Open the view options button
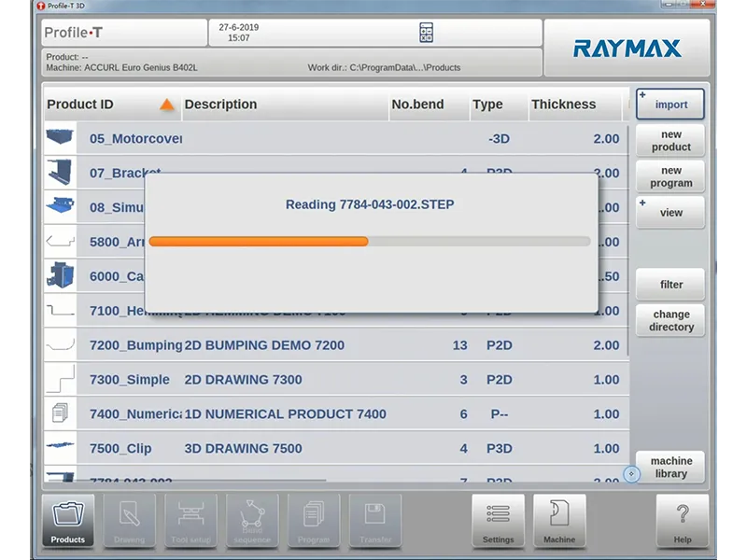This screenshot has width=747, height=560. click(x=670, y=213)
